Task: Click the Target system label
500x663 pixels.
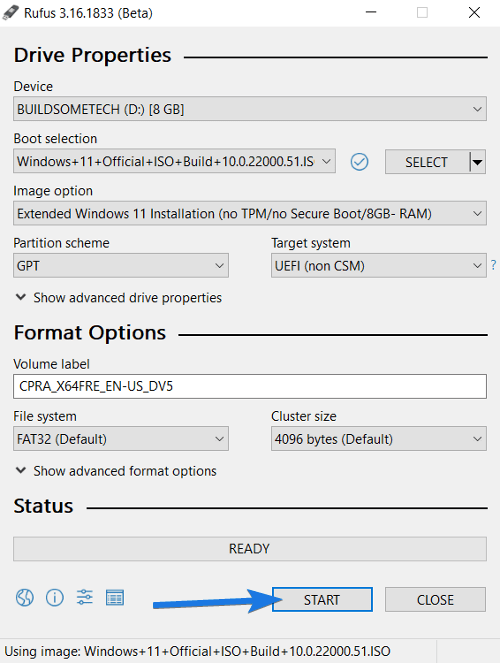Action: point(311,243)
